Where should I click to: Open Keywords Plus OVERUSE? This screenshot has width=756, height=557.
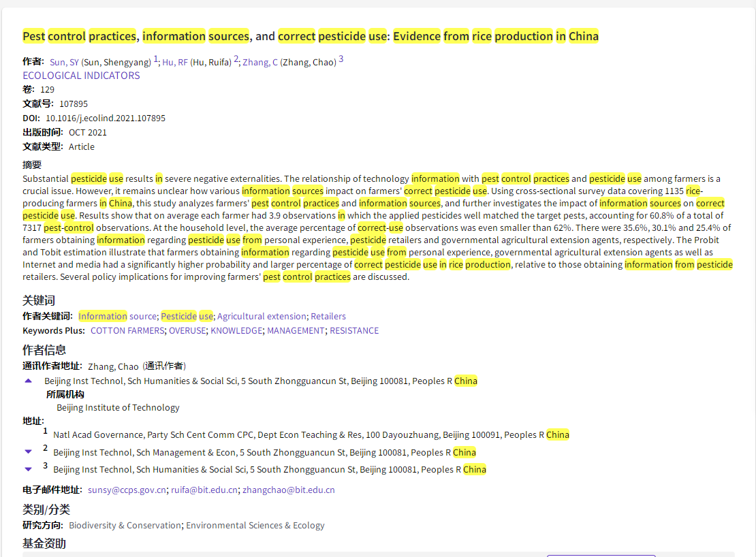[187, 330]
